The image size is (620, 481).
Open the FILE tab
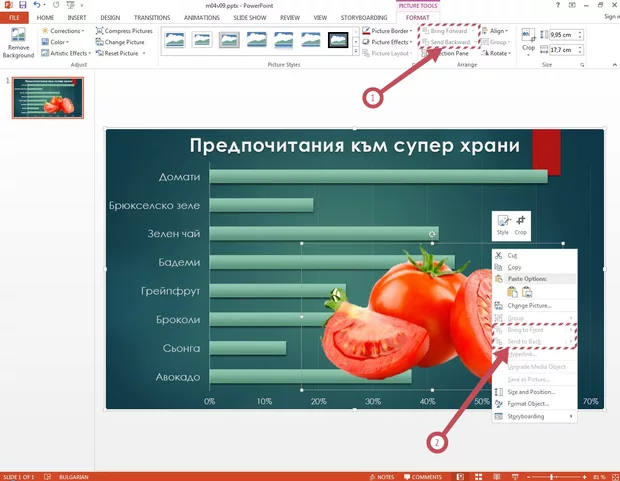click(x=14, y=18)
